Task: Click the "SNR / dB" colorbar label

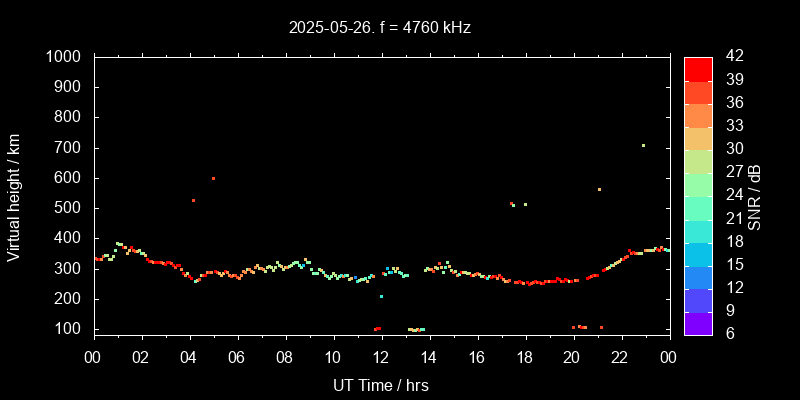Action: (x=755, y=195)
